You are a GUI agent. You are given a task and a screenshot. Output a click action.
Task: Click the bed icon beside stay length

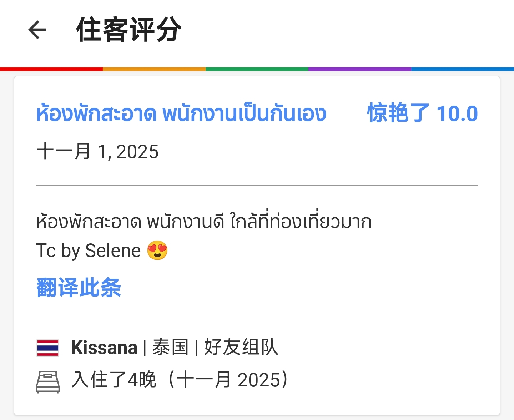coord(48,381)
